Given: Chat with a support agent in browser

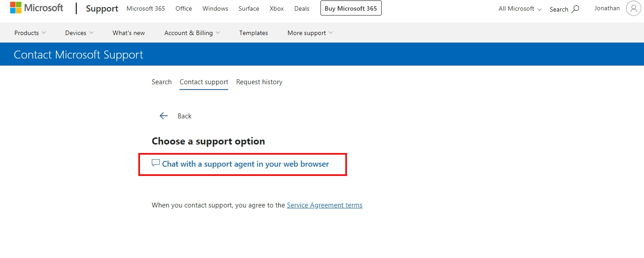Looking at the screenshot, I should (x=245, y=164).
